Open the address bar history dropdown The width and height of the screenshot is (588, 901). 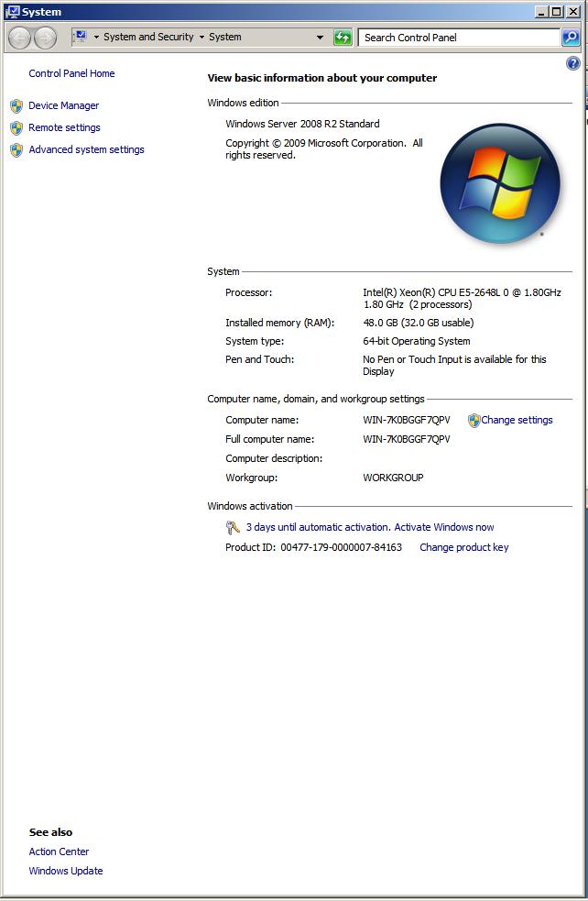[320, 38]
